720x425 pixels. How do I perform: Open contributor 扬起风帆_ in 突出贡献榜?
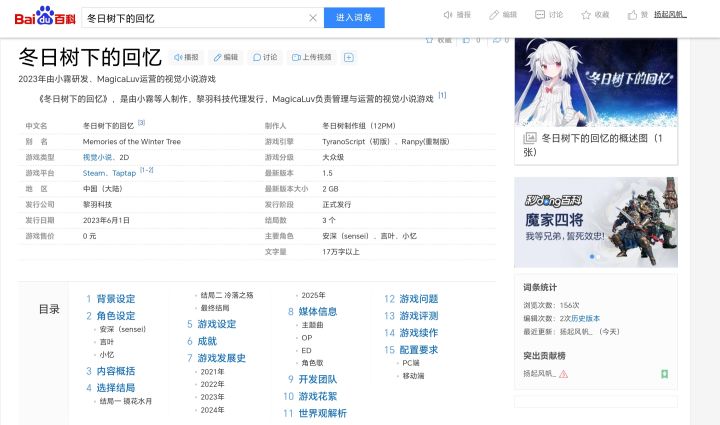[540, 374]
